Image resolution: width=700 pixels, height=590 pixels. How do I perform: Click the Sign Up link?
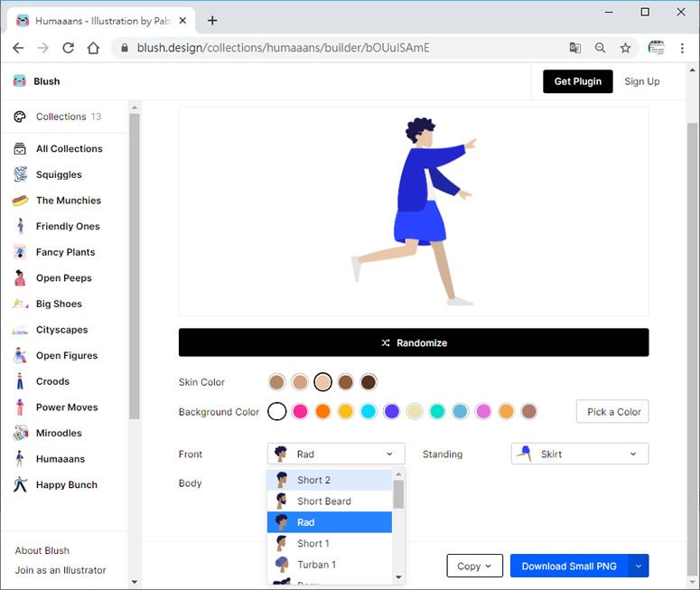point(641,81)
